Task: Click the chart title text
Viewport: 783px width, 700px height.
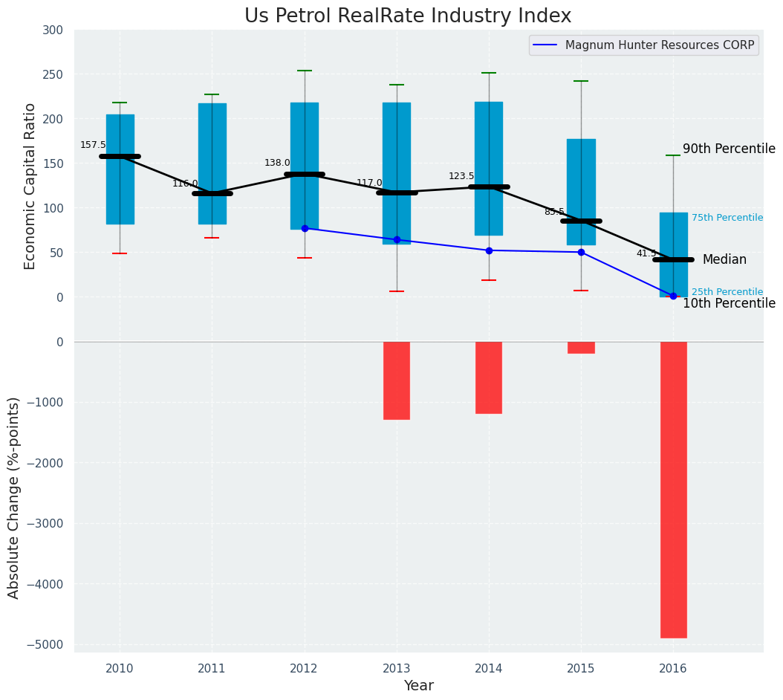Action: coord(408,16)
